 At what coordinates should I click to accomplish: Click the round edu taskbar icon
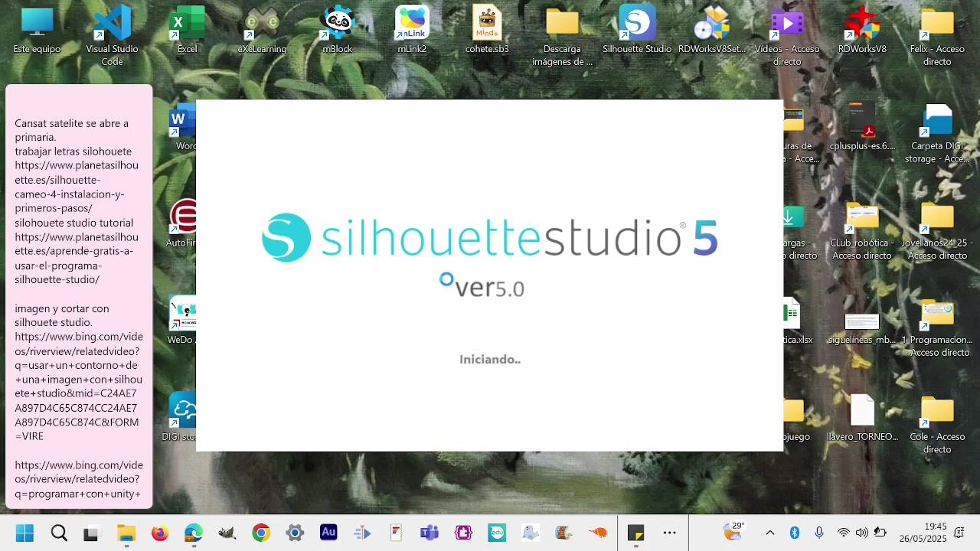coord(497,533)
